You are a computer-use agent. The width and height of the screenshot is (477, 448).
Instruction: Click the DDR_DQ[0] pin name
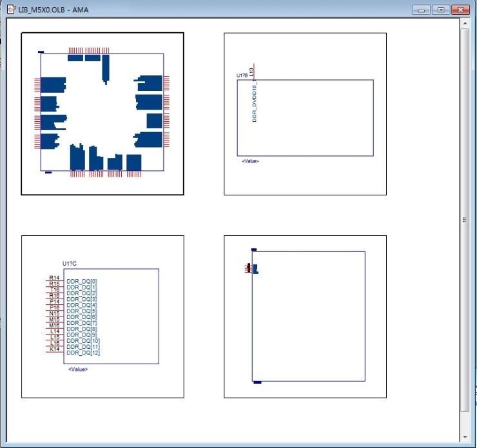(82, 282)
